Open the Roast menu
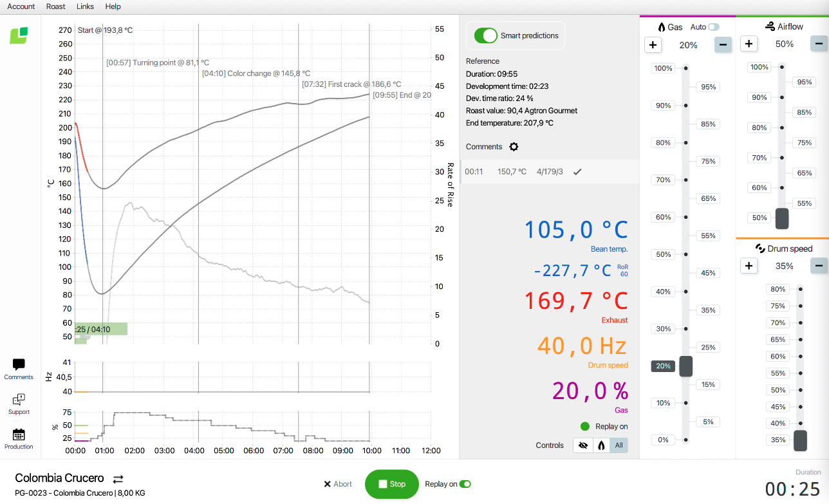The image size is (829, 504). point(56,6)
